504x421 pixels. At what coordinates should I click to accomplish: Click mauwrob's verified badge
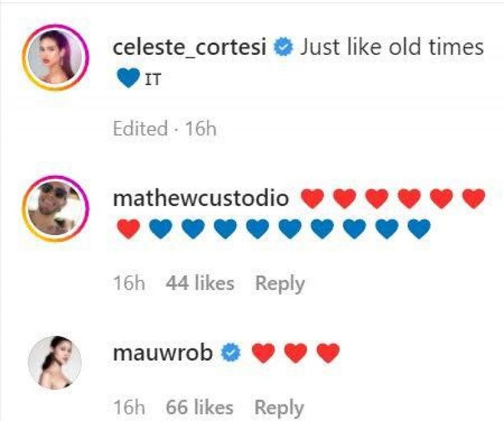(x=231, y=353)
